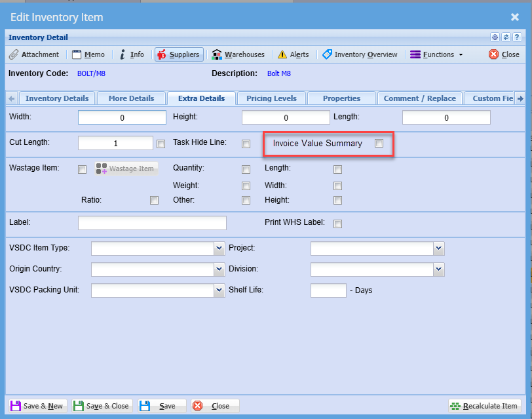The width and height of the screenshot is (532, 419).
Task: Open Suppliers from the toolbar
Action: 179,54
